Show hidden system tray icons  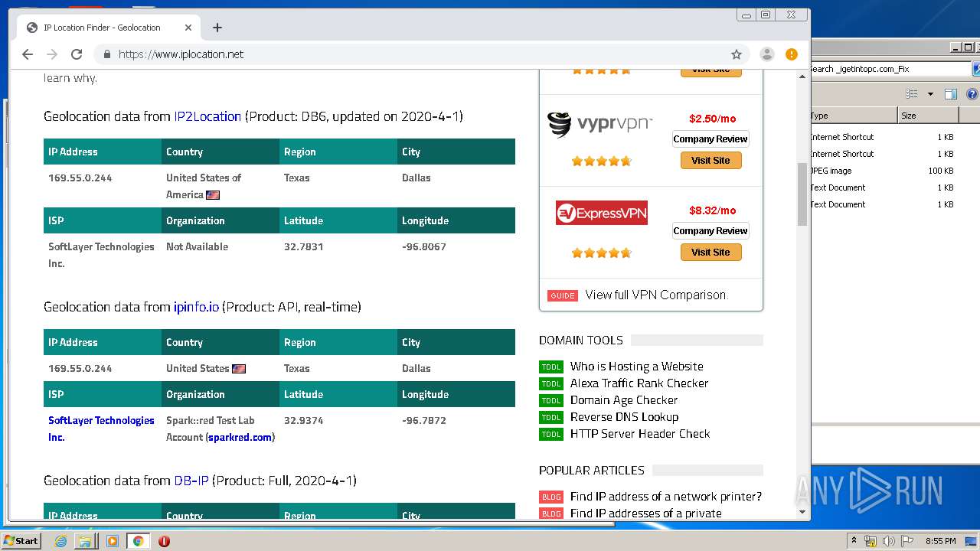tap(854, 541)
